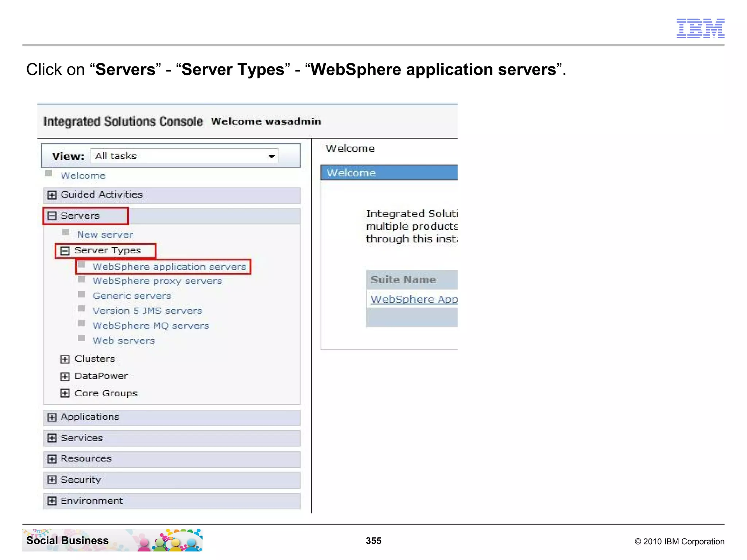Screen dimensions: 747x560
Task: Click bullet icon beside New server
Action: (66, 232)
